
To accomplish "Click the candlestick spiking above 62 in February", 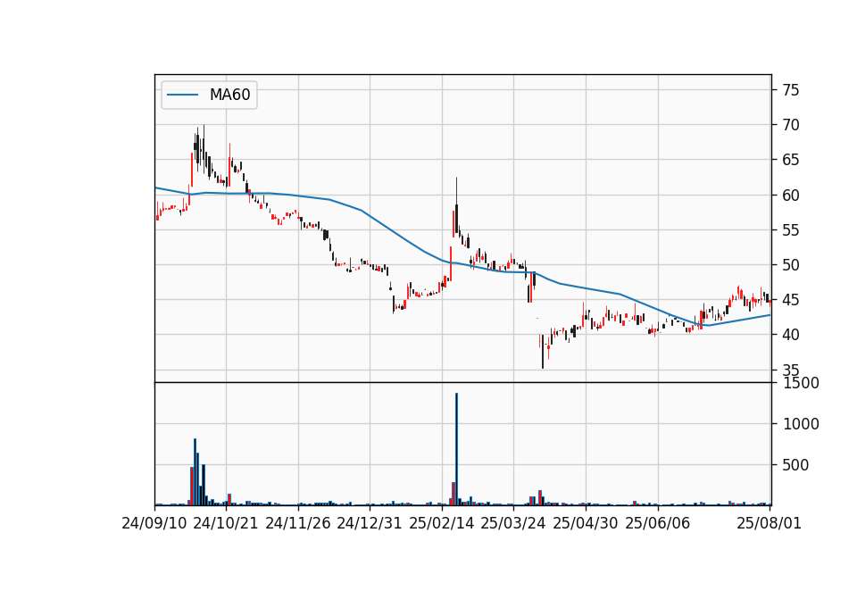I will coord(456,206).
